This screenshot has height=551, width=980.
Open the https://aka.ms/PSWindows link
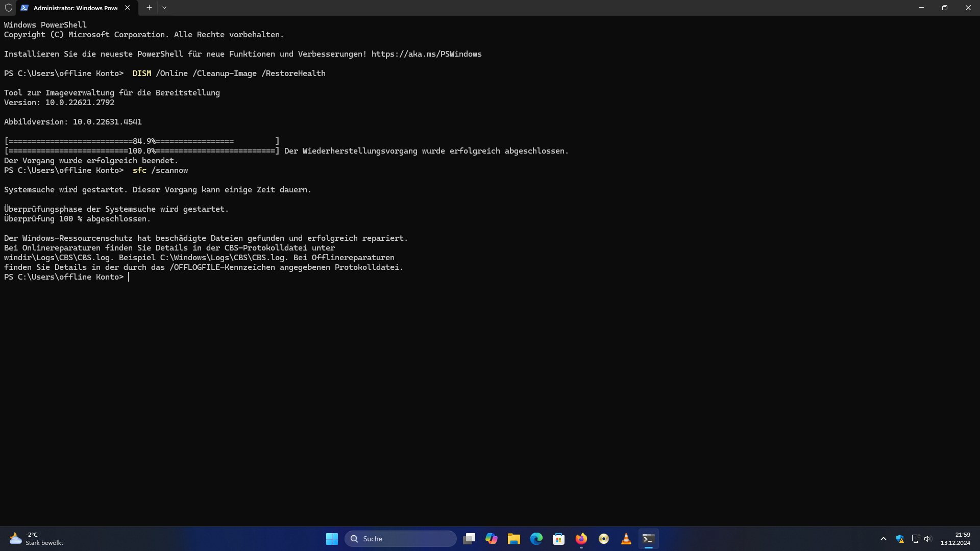[x=426, y=54]
